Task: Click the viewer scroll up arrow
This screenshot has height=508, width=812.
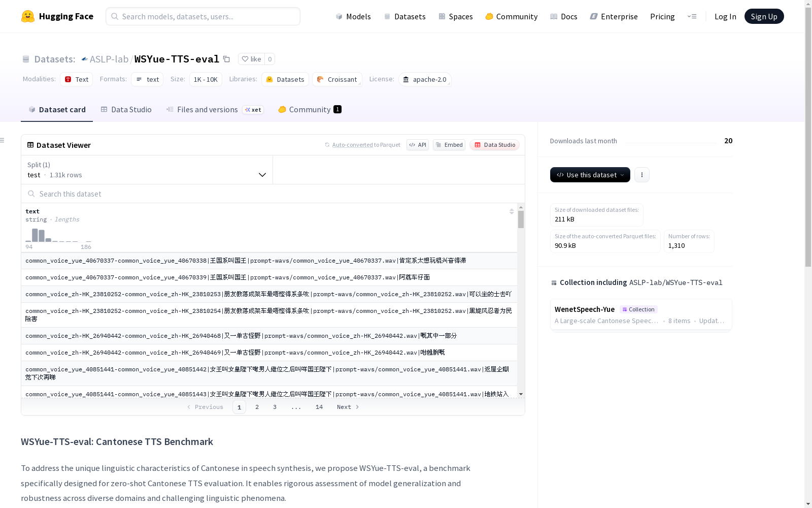Action: point(521,207)
